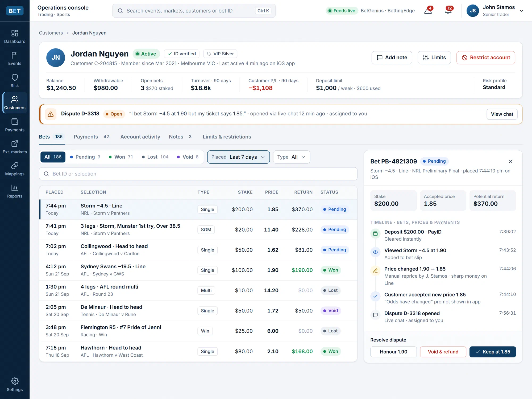Click Customers breadcrumb link
532x399 pixels.
[x=51, y=33]
